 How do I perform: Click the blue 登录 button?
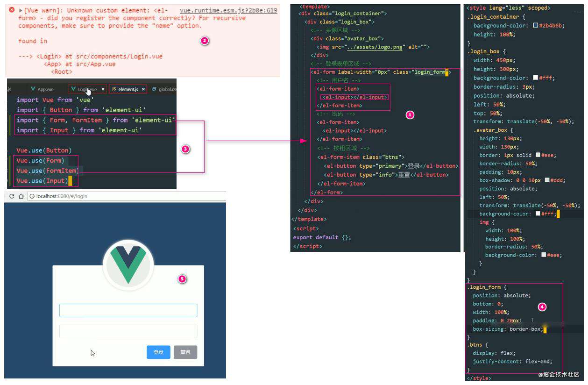pyautogui.click(x=158, y=352)
